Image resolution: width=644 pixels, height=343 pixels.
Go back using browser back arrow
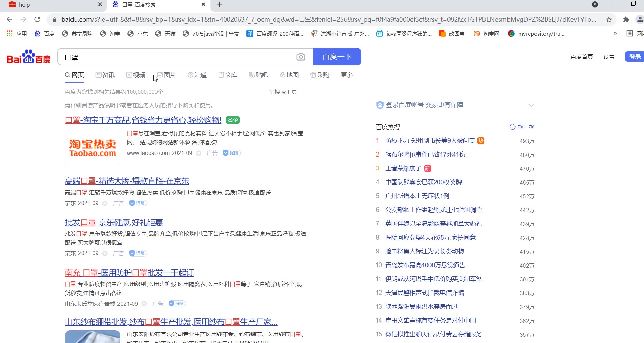click(9, 19)
